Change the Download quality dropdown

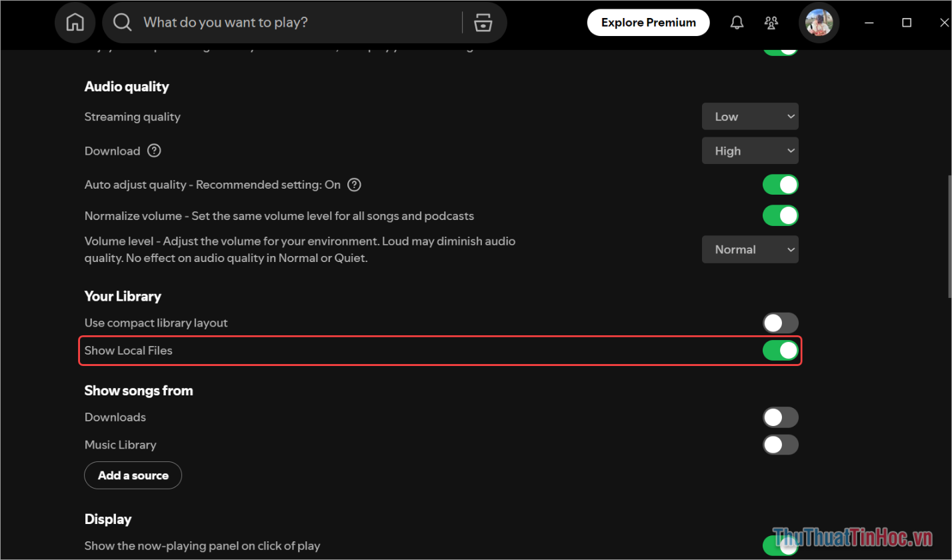[750, 151]
